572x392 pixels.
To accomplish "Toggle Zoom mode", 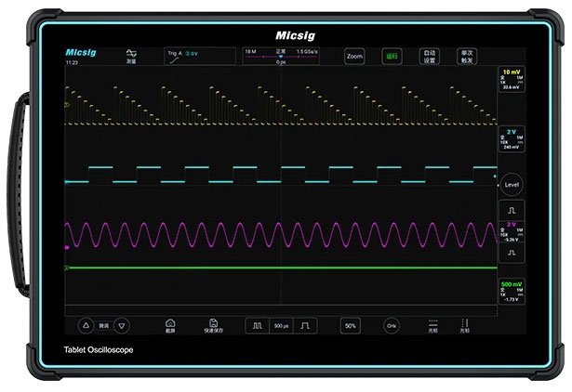I will coord(354,57).
